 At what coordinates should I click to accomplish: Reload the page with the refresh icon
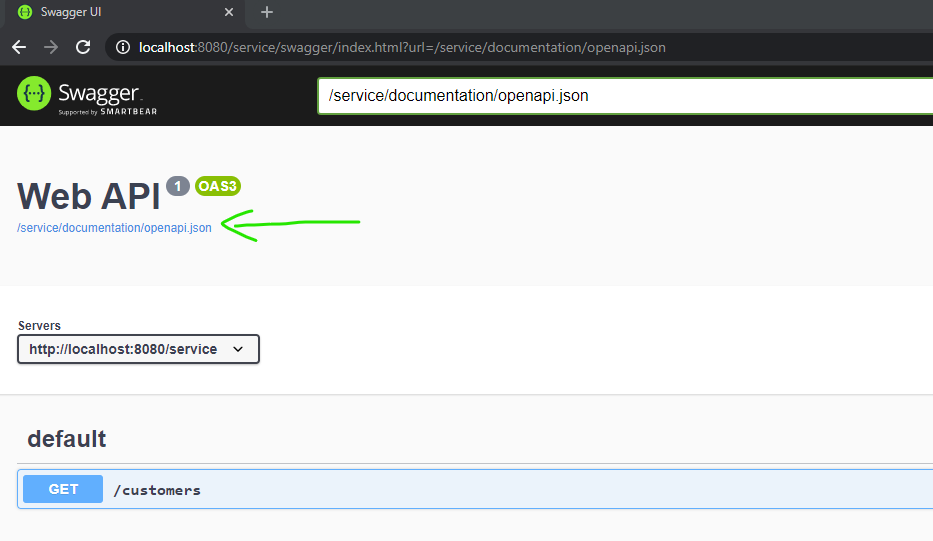(x=83, y=47)
